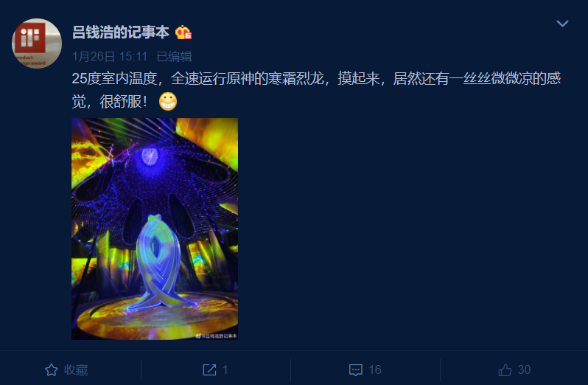
Task: Open the 1月26日 15:11 timestamp link
Action: (110, 57)
